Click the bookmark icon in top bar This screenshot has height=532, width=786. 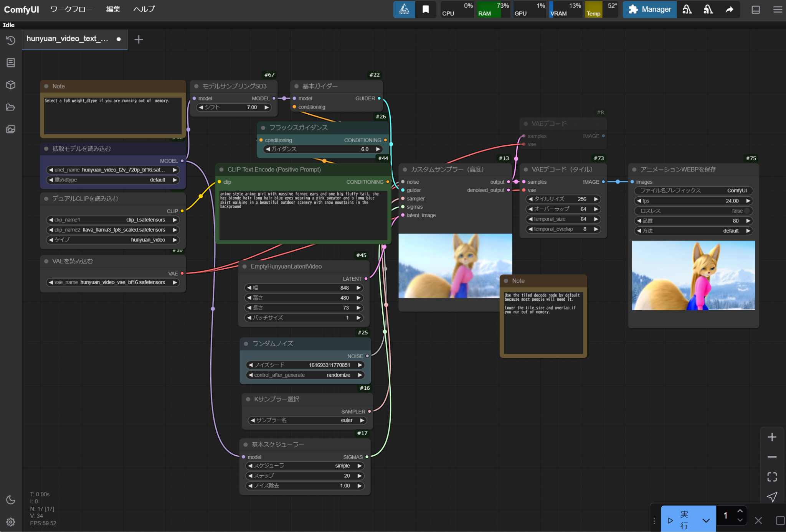click(426, 9)
